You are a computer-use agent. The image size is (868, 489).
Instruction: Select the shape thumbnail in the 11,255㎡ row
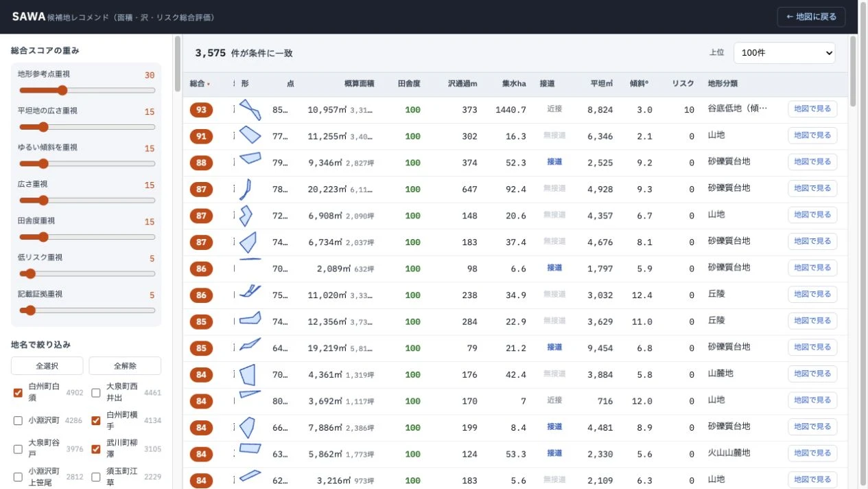250,136
